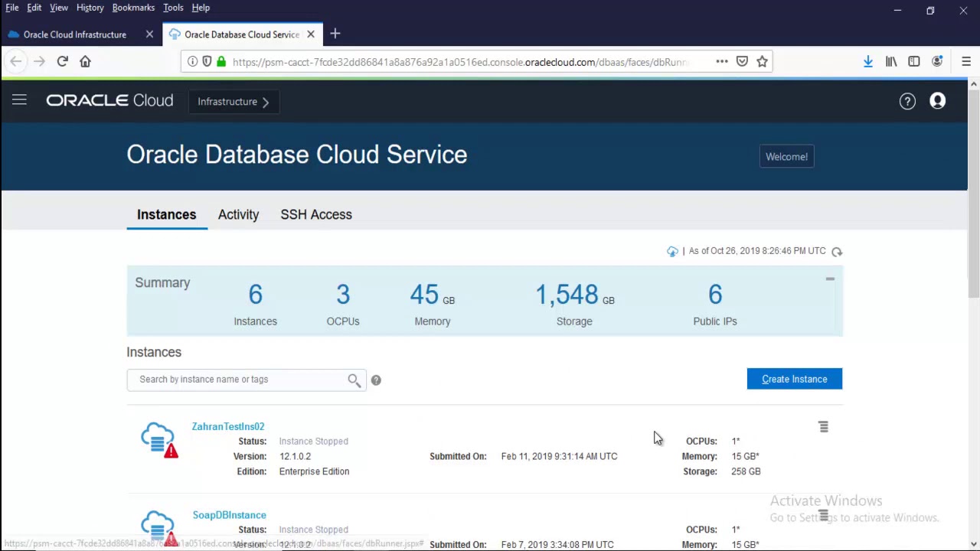Open search help tooltip icon
The width and height of the screenshot is (980, 551).
coord(376,380)
